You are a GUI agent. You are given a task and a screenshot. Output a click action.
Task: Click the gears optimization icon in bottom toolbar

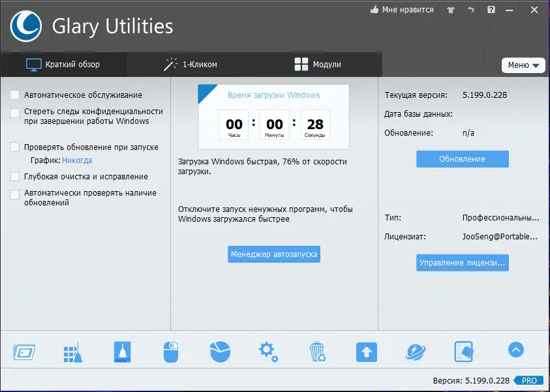click(x=268, y=351)
